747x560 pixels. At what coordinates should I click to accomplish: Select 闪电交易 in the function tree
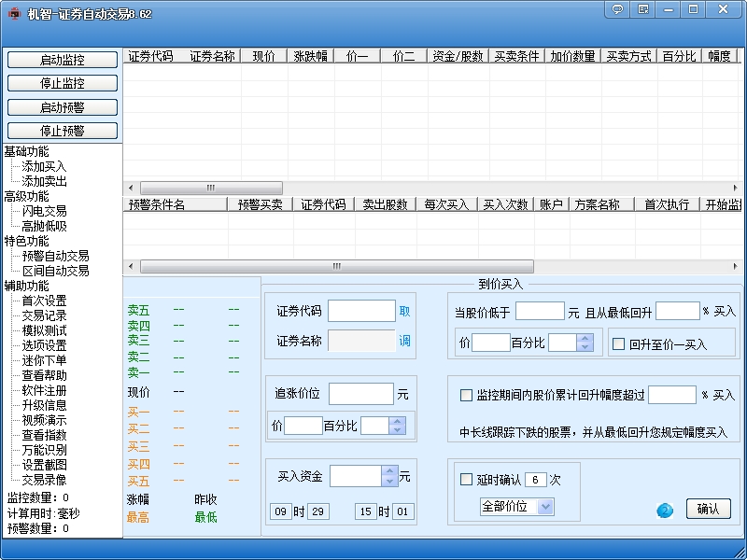[44, 212]
